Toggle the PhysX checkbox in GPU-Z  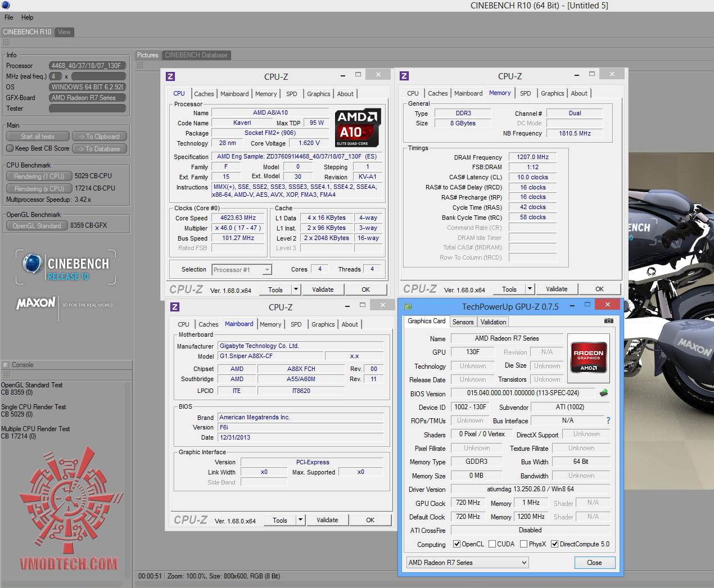[524, 544]
